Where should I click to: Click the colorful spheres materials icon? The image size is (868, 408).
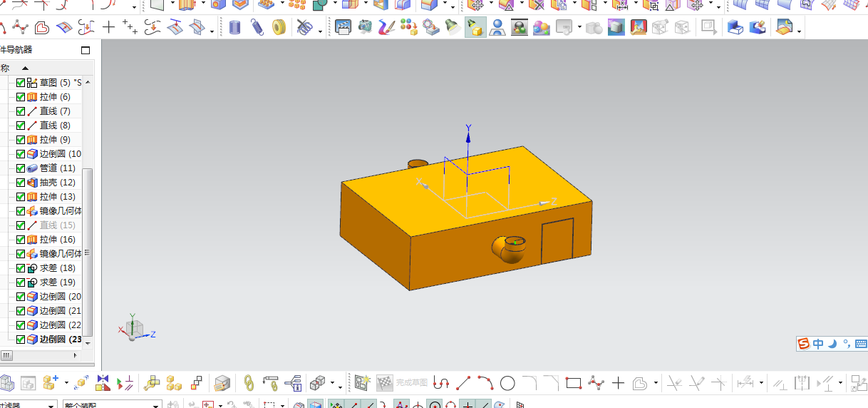542,28
